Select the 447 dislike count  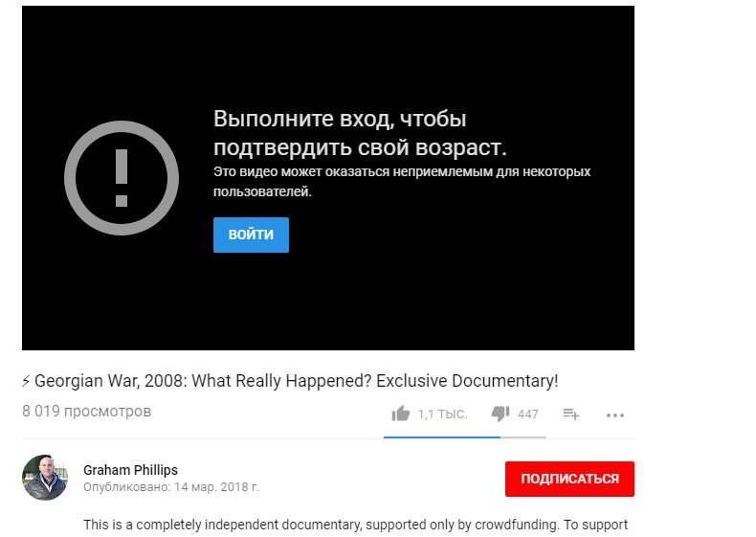point(528,414)
